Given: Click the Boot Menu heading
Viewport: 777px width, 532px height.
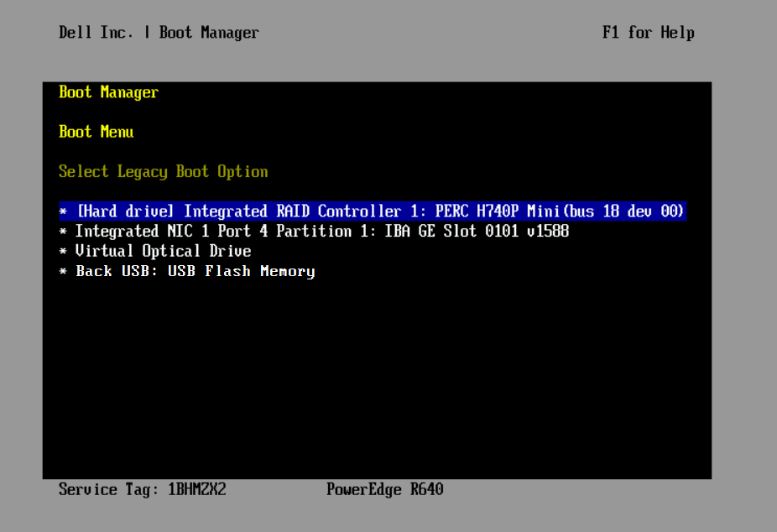Looking at the screenshot, I should [x=96, y=132].
